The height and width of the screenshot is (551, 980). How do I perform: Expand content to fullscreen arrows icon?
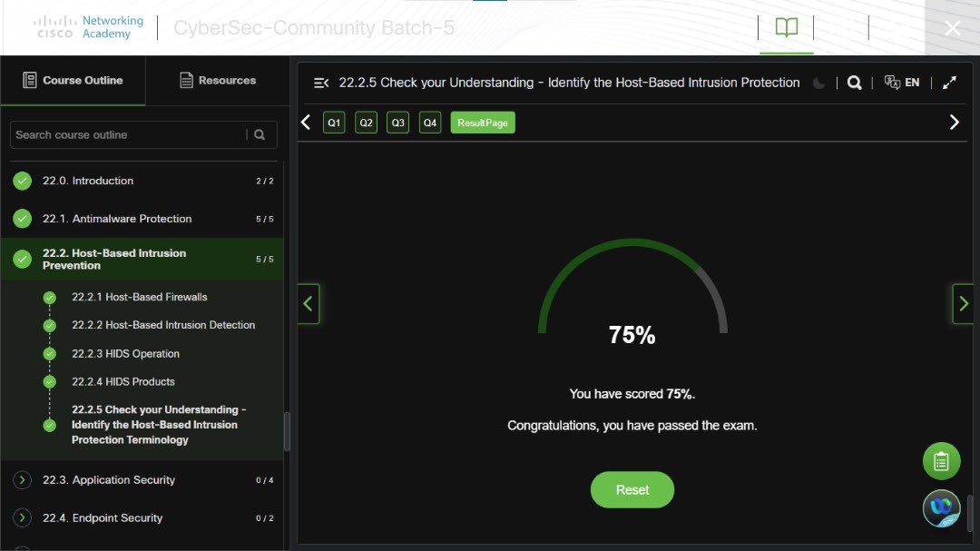coord(949,83)
